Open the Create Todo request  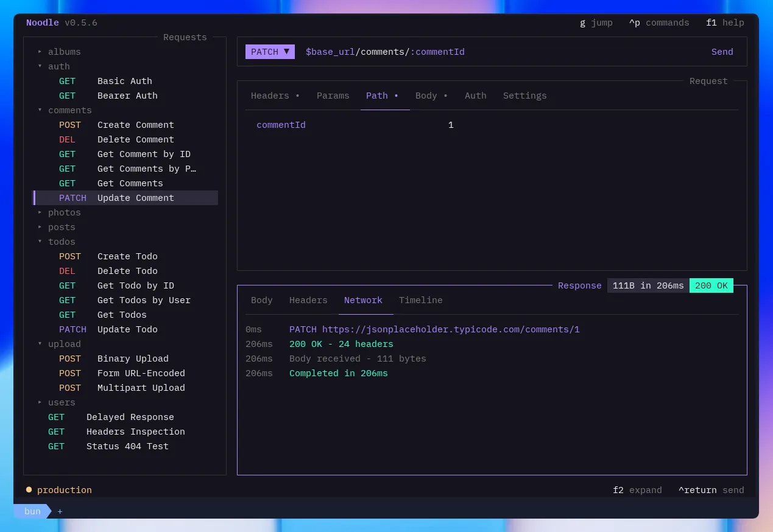tap(125, 256)
